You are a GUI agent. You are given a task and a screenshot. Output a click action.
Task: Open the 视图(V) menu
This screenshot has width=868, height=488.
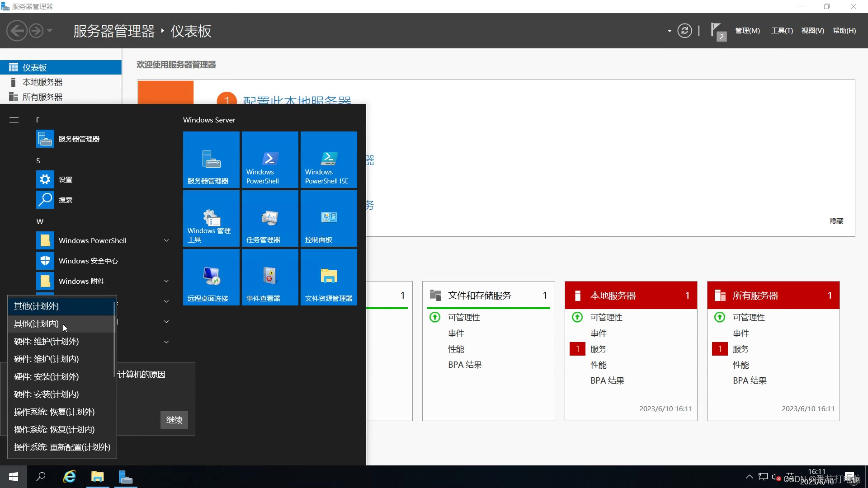[x=812, y=31]
